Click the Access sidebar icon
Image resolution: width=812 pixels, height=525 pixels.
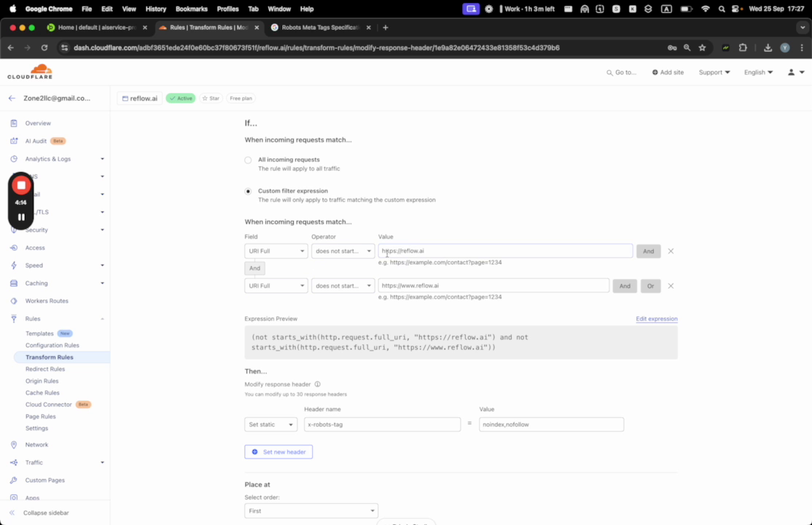coord(14,248)
